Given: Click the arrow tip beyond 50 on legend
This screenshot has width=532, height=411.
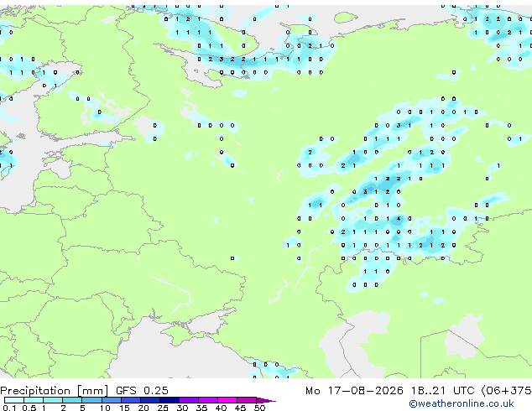Looking at the screenshot, I should (x=266, y=401).
